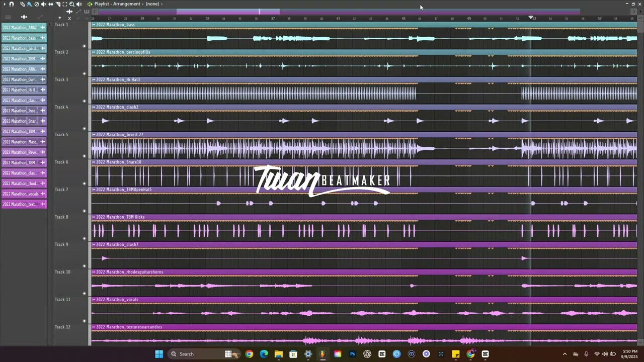Viewport: 644px width, 362px height.
Task: Mute Track 9 with its switch
Action: [x=85, y=266]
